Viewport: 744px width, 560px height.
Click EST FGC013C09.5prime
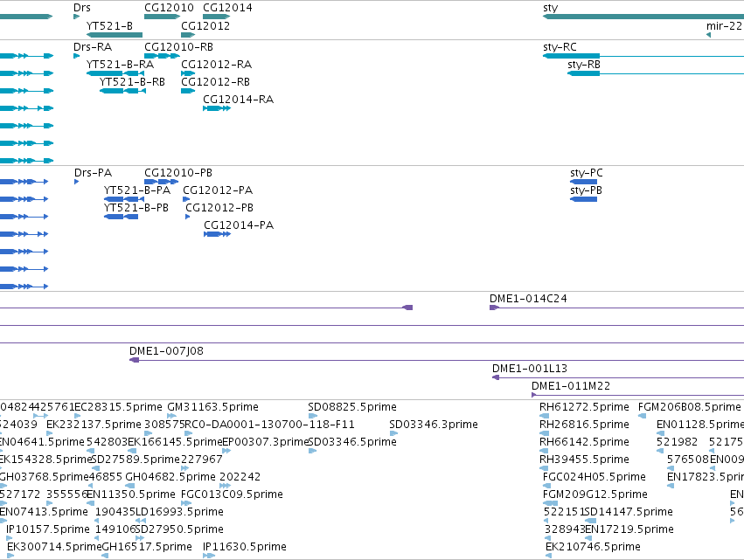232,494
